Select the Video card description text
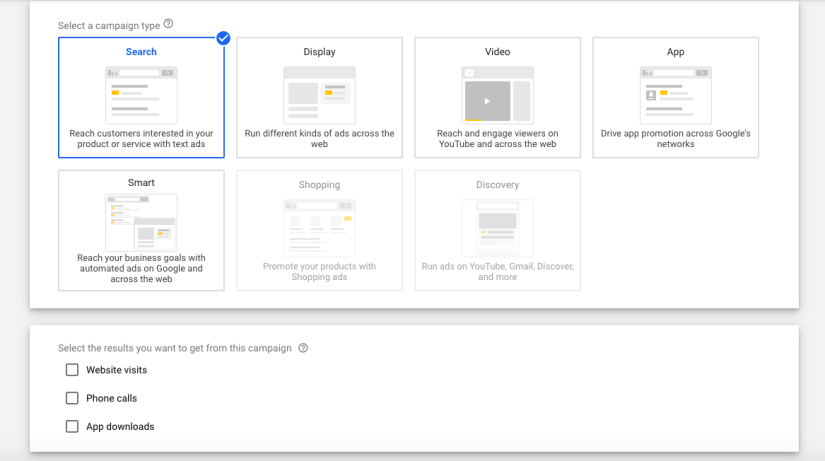This screenshot has height=461, width=825. (497, 138)
